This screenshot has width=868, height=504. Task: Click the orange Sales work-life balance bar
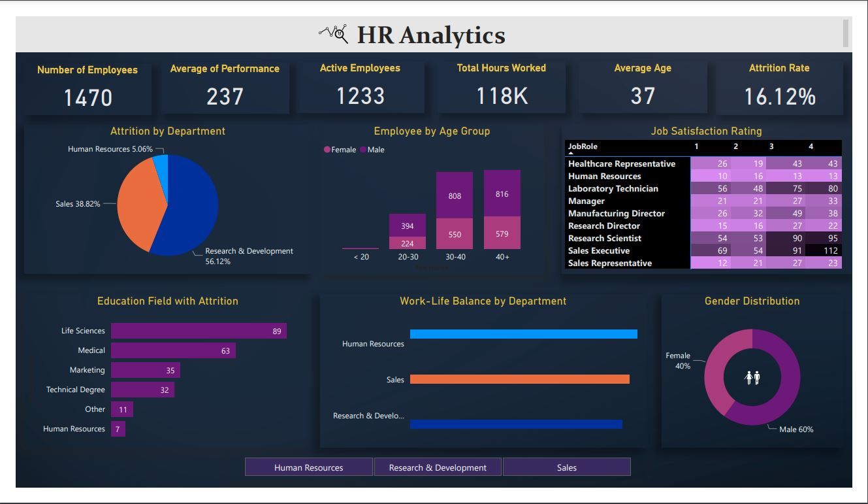pos(520,379)
